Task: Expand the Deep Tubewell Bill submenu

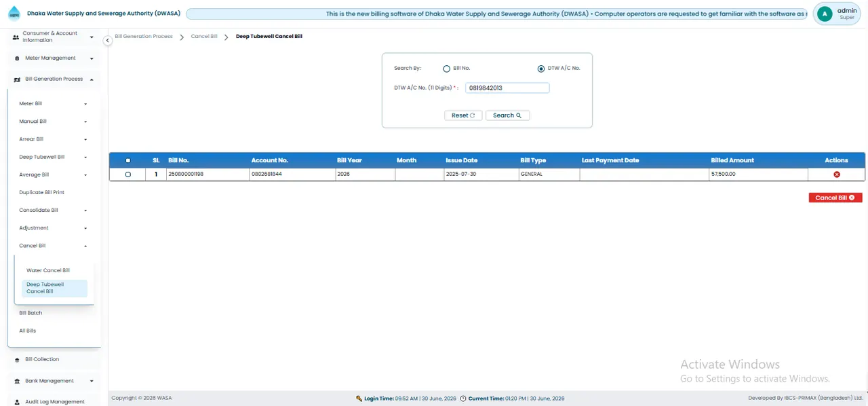Action: coord(85,157)
